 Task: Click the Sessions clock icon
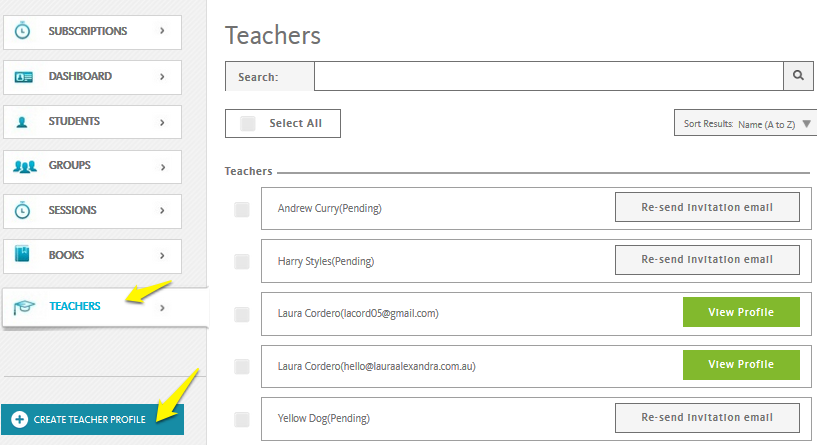click(22, 211)
